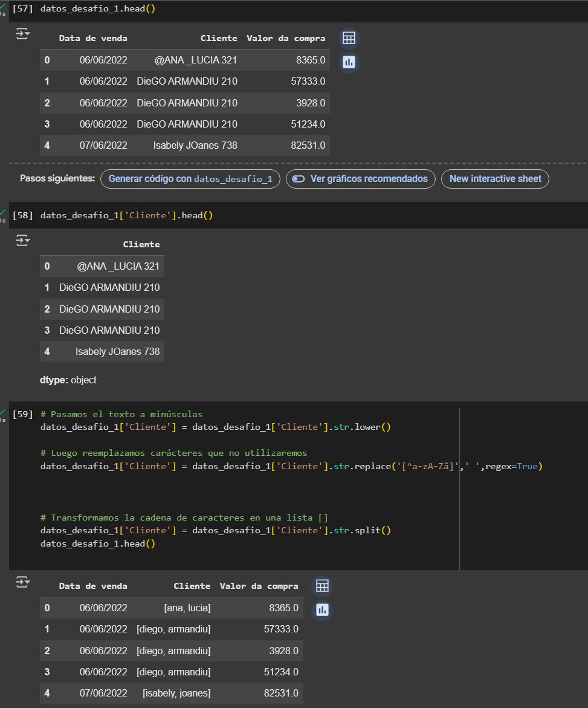Click the str.split() code line

(216, 530)
